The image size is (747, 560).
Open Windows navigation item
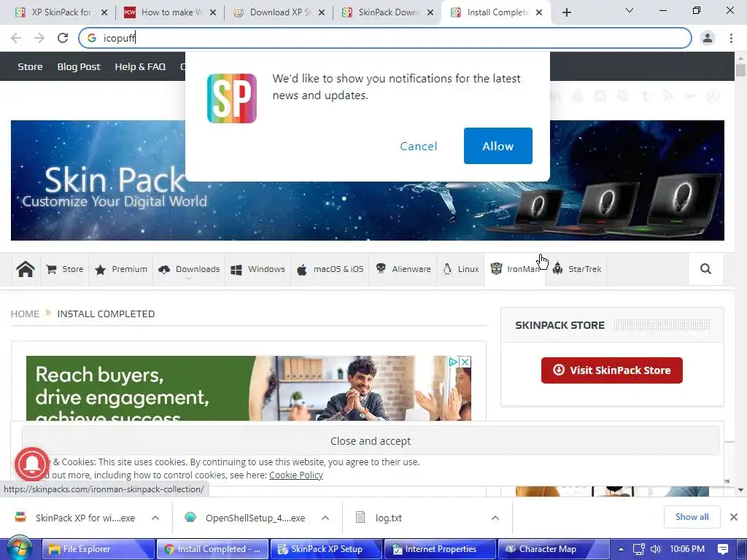click(x=258, y=269)
